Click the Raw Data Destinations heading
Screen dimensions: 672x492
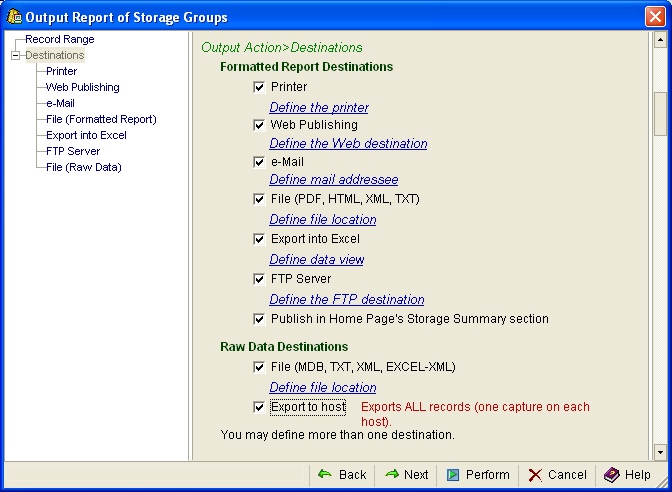pyautogui.click(x=284, y=347)
